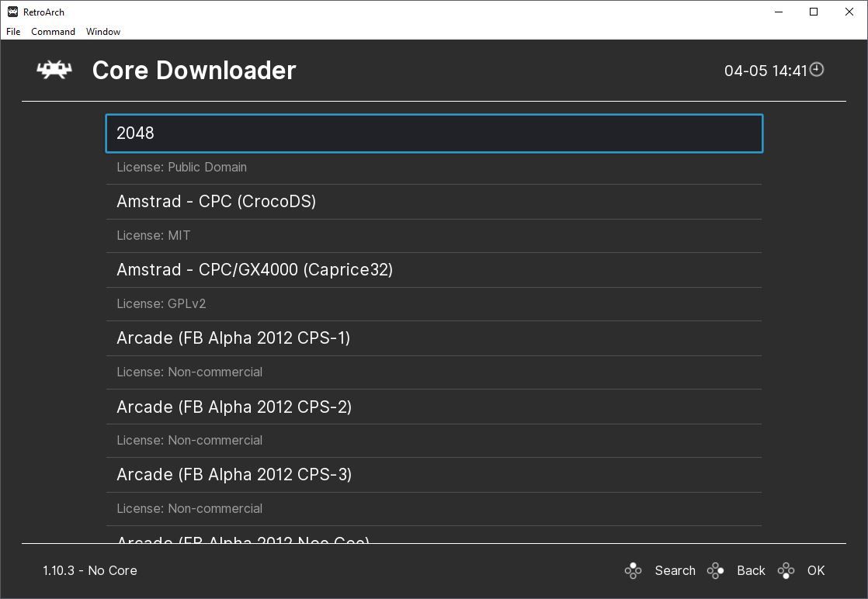Click the OK gamepad button icon
This screenshot has width=868, height=599.
[786, 570]
